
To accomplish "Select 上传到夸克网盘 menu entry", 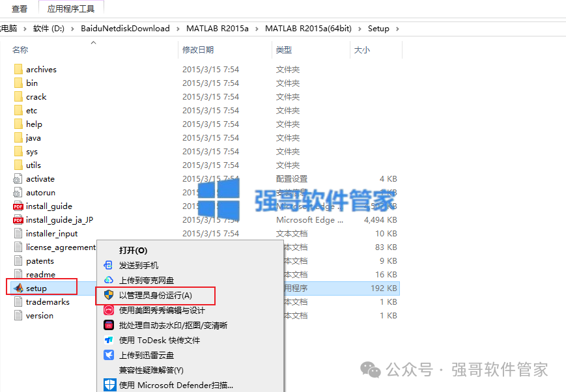I will point(147,281).
